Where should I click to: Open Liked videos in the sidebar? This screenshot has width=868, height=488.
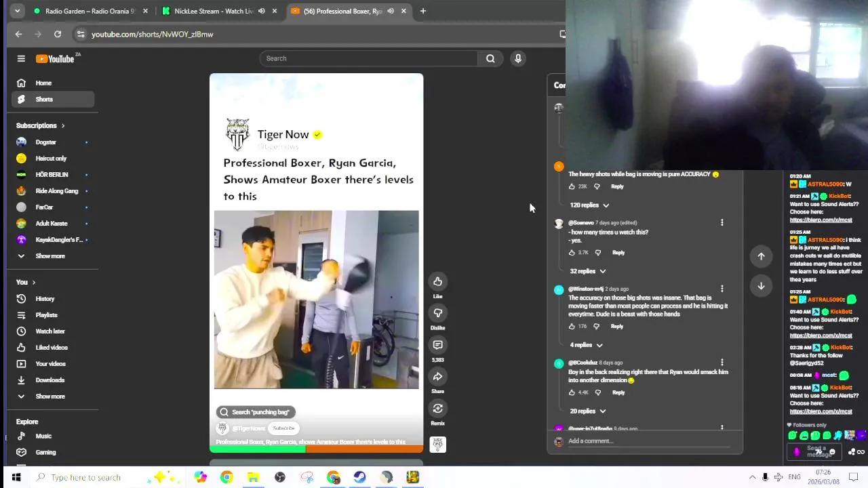(53, 348)
